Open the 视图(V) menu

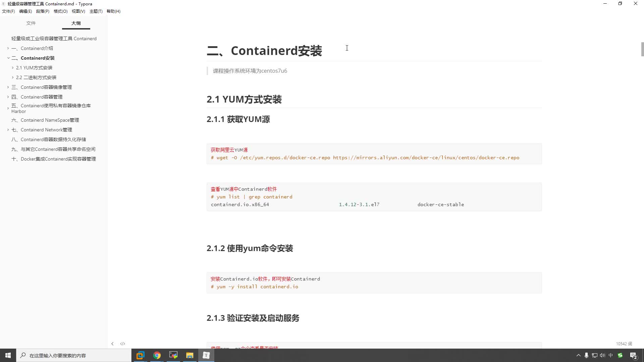click(78, 11)
